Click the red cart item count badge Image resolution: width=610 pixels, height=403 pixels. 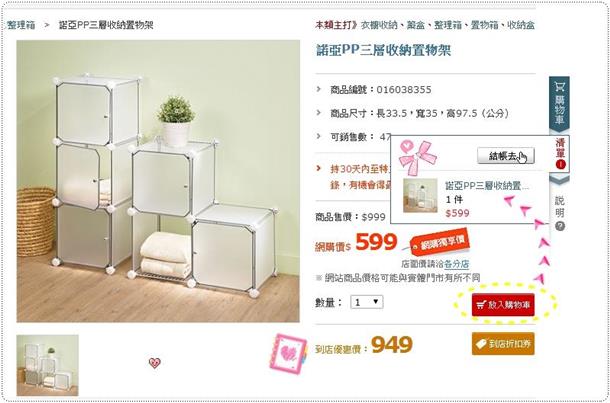560,165
